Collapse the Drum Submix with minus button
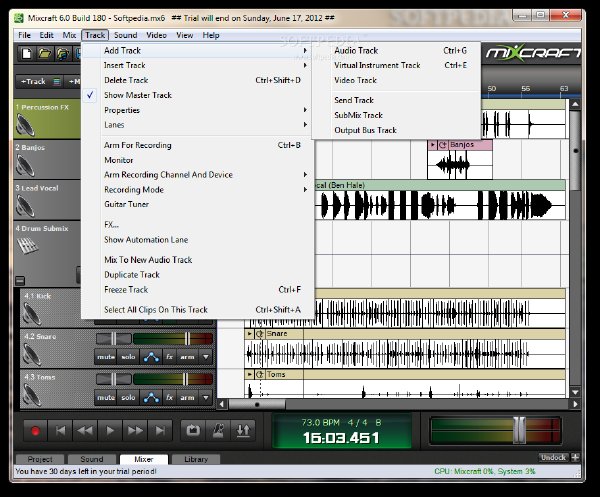This screenshot has width=600, height=497. pos(20,281)
